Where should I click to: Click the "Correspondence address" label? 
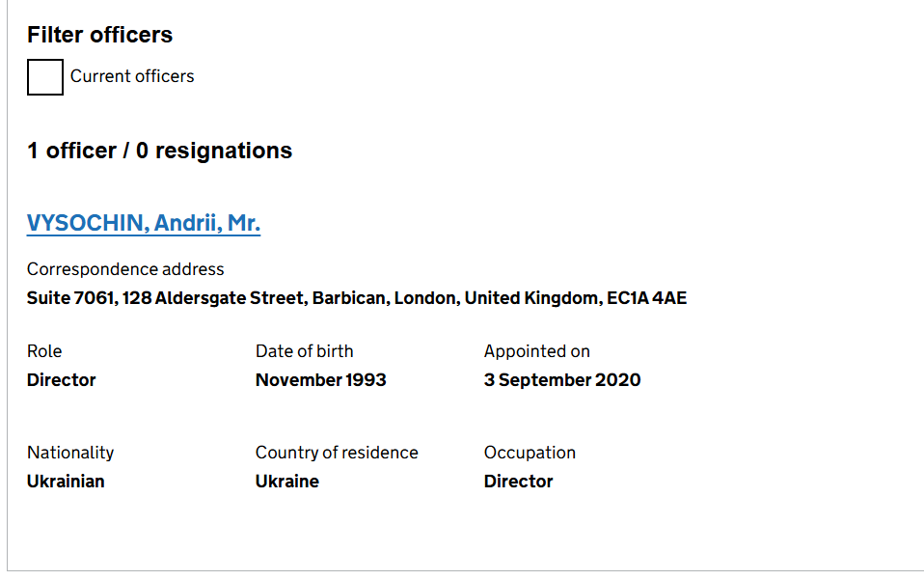coord(125,269)
